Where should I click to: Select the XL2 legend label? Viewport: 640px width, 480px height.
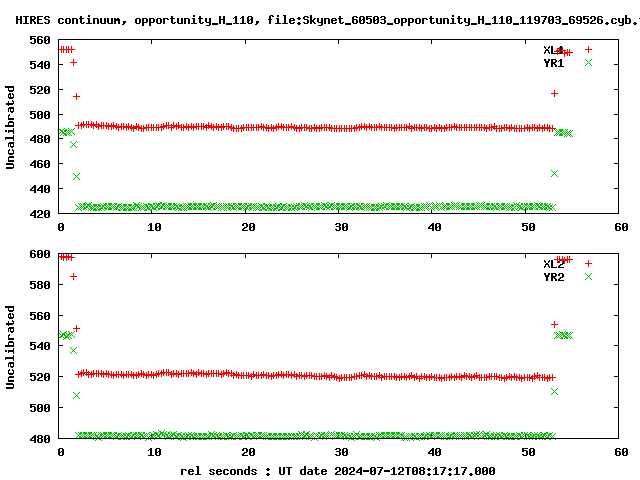pos(553,264)
